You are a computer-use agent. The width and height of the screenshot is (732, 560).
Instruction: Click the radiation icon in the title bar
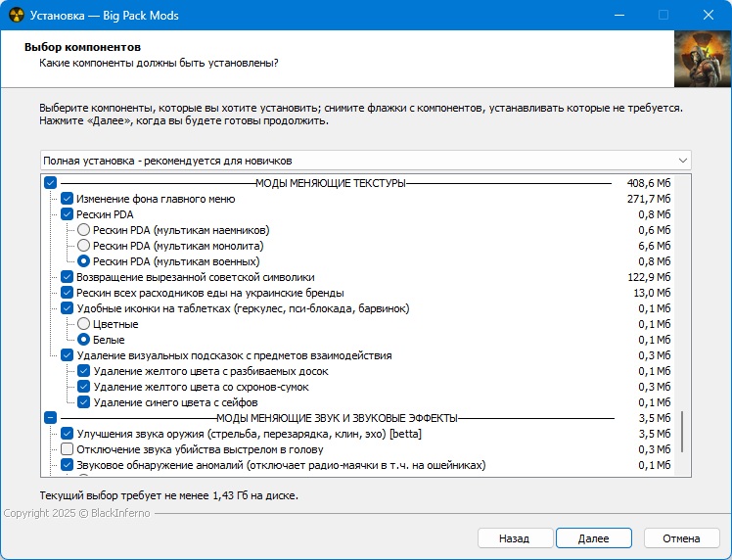[x=15, y=16]
